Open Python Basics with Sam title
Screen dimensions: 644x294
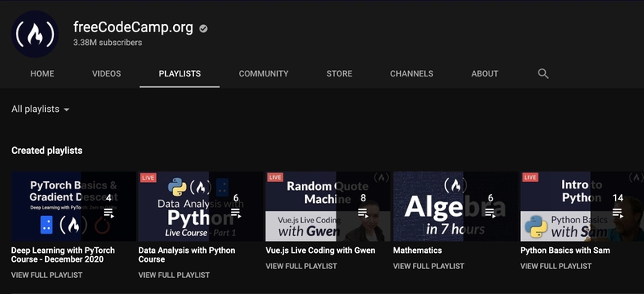pos(565,251)
